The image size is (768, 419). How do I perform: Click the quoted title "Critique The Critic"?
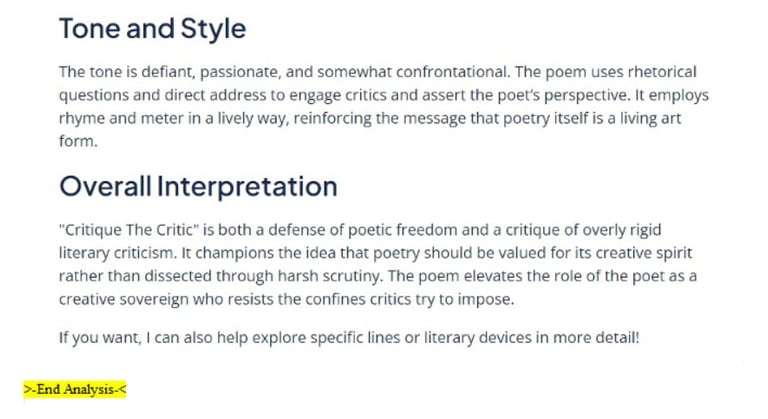click(129, 230)
